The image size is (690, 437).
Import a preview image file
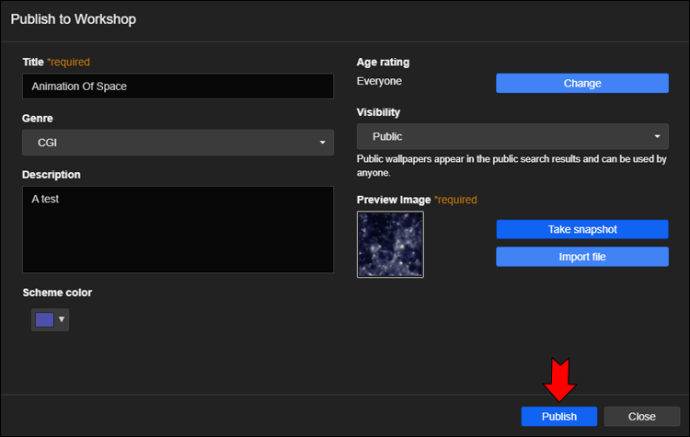[582, 257]
